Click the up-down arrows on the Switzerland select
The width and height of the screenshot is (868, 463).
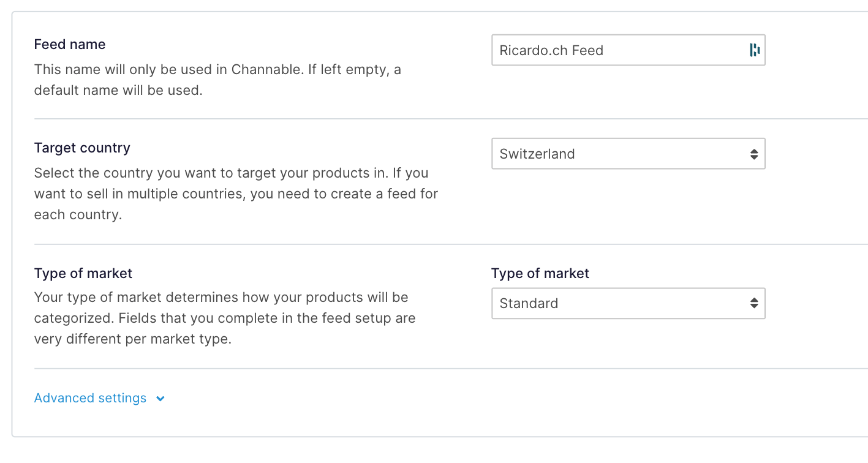pos(754,154)
